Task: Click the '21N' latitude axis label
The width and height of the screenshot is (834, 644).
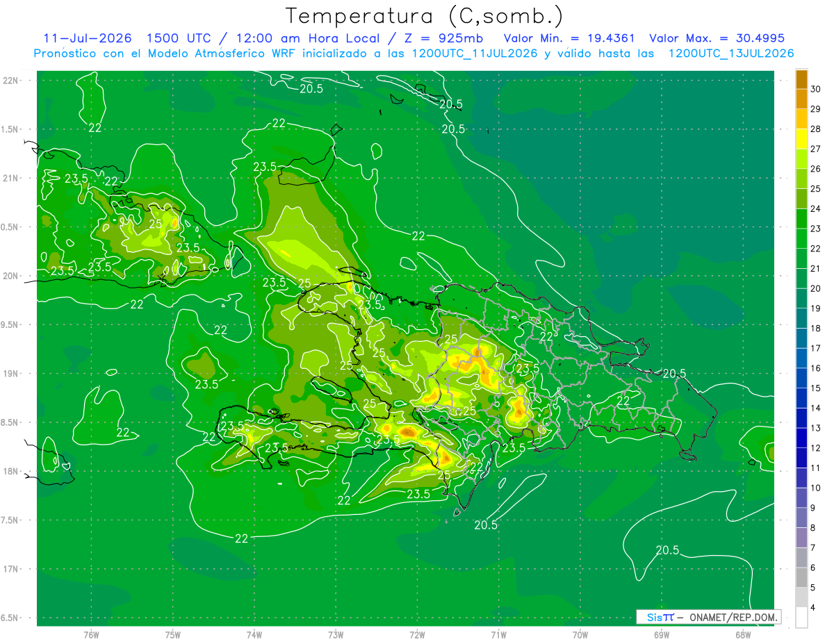Action: coord(10,179)
